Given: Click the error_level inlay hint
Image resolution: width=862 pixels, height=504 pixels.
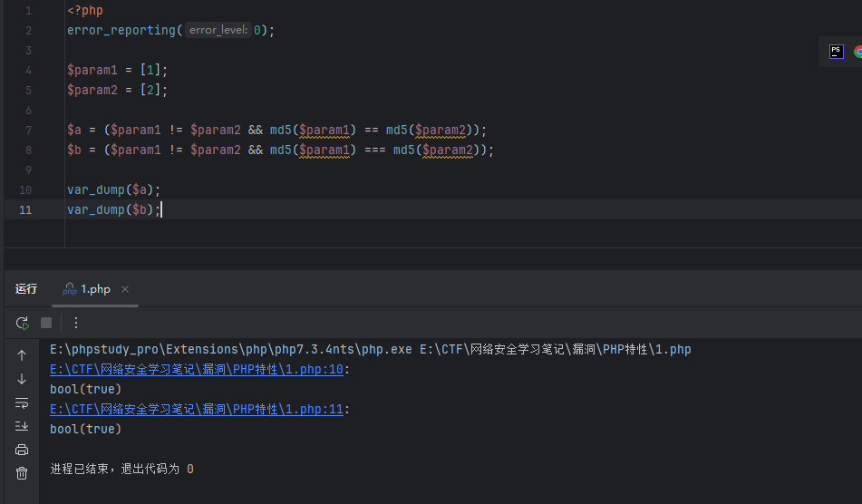Looking at the screenshot, I should [x=218, y=30].
